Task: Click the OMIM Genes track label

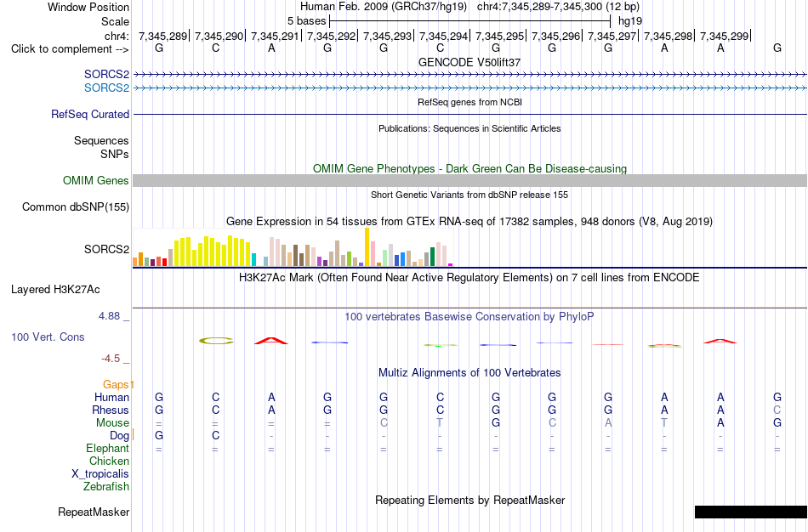Action: pos(95,181)
